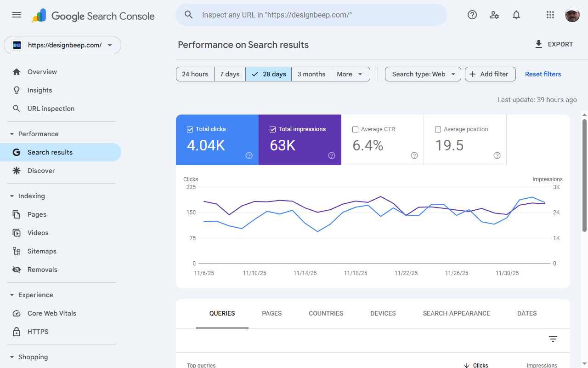Screen dimensions: 588x368
Task: Click help icon on Total clicks card
Action: pos(249,155)
